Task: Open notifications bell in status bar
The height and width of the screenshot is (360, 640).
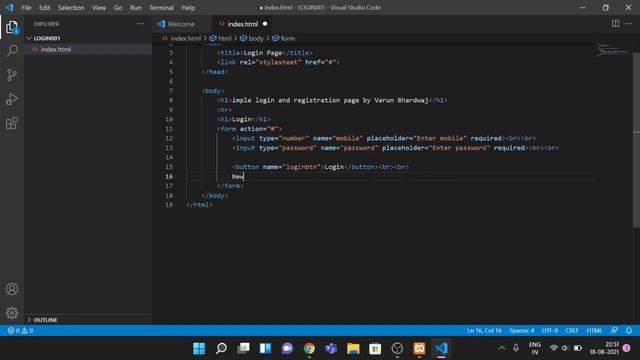Action: (x=629, y=331)
